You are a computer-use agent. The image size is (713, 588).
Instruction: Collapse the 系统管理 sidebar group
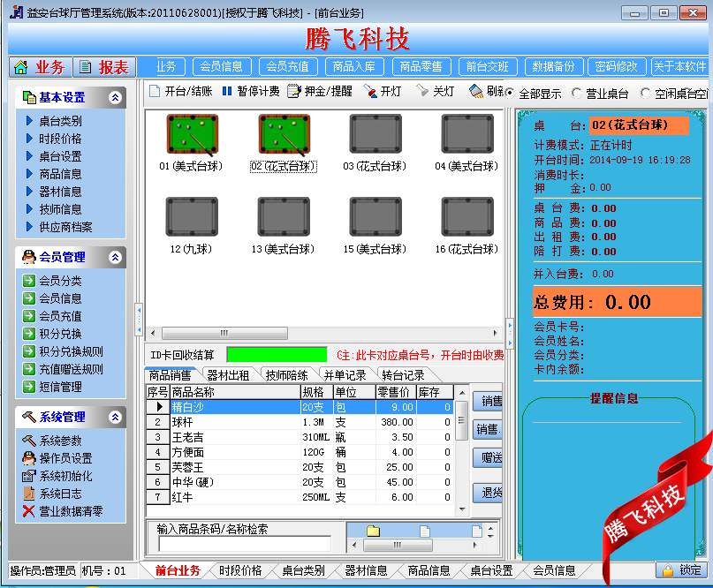point(115,417)
